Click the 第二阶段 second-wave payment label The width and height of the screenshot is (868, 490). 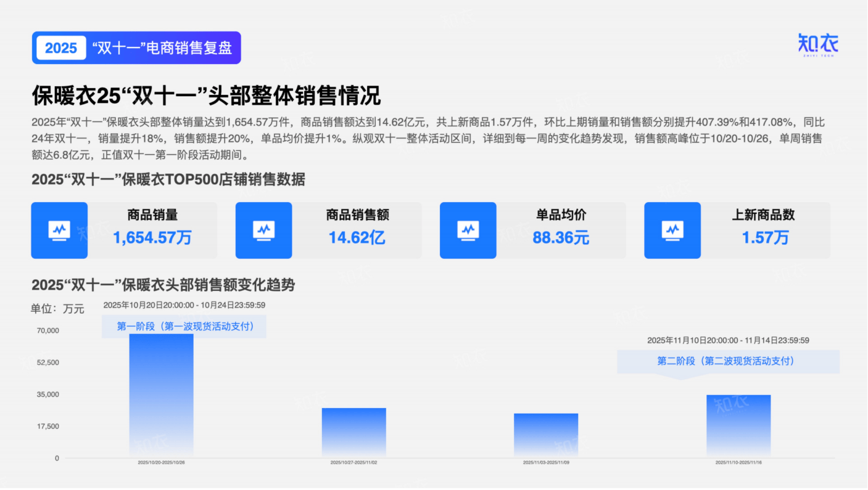(x=727, y=361)
